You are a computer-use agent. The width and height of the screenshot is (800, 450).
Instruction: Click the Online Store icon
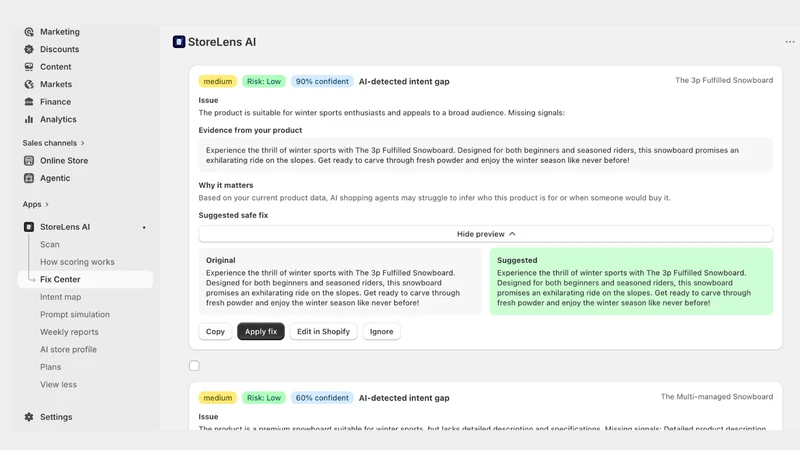coord(29,161)
